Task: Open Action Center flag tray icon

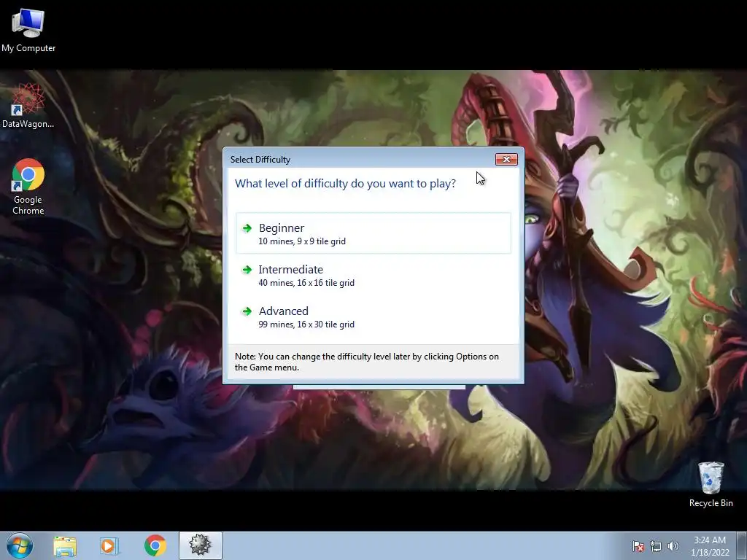Action: click(x=638, y=546)
